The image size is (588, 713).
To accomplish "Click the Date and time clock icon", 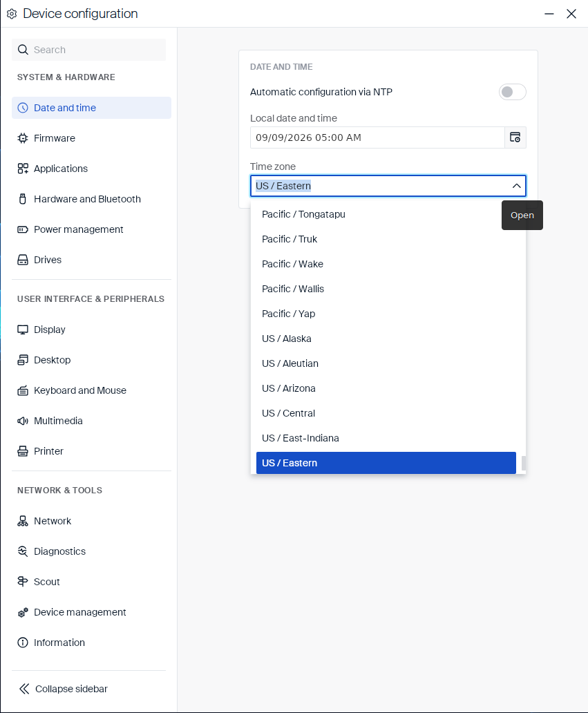I will [23, 108].
